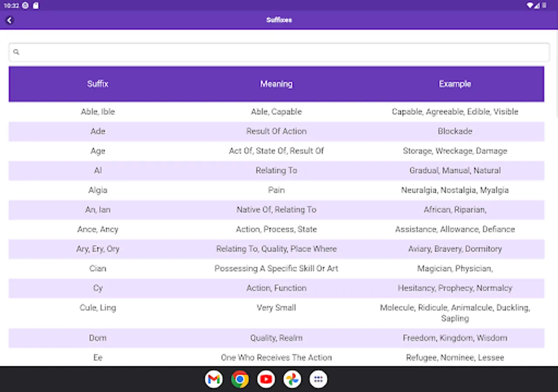Open Google Photos from the dock
The height and width of the screenshot is (392, 558).
[292, 379]
